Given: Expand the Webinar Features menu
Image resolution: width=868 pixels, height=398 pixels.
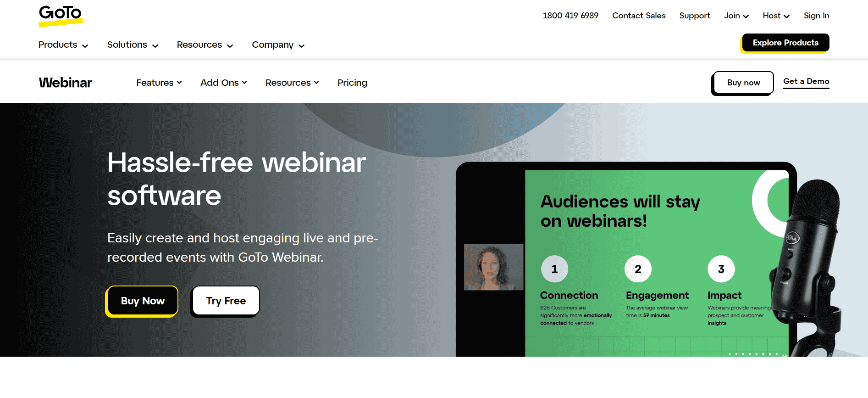Looking at the screenshot, I should tap(159, 83).
